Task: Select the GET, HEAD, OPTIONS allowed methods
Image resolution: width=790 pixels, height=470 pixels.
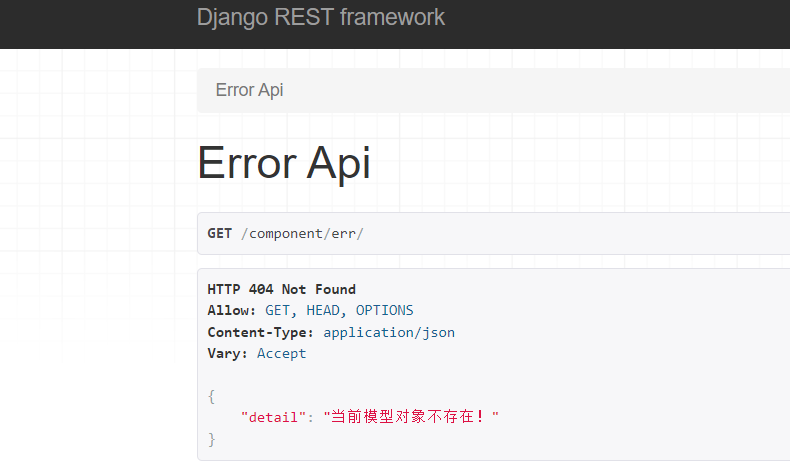Action: [x=340, y=310]
